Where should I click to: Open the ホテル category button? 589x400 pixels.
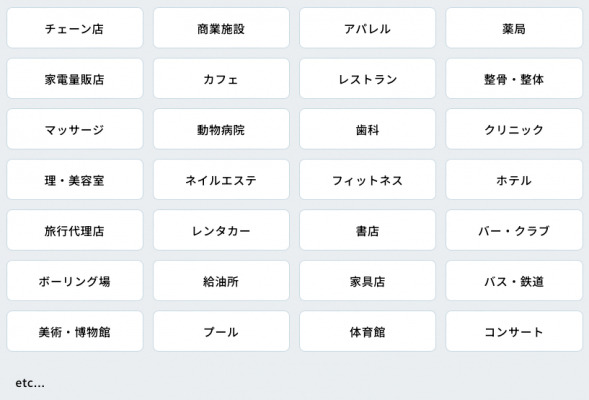coord(514,180)
